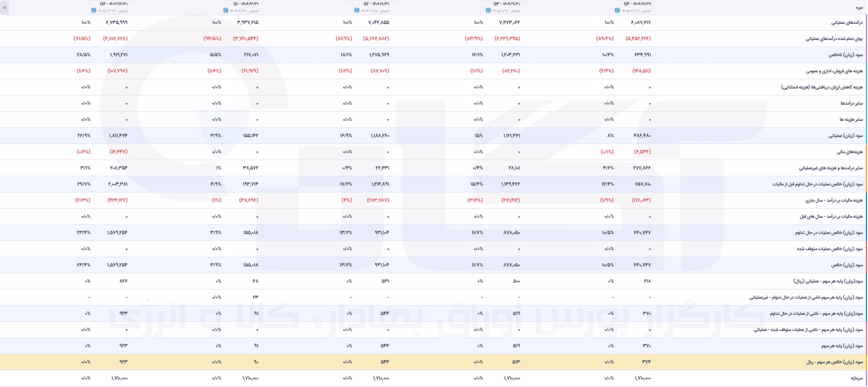Select the هزینه‌های مالی row label
Image resolution: width=868 pixels, height=387 pixels.
tap(850, 152)
